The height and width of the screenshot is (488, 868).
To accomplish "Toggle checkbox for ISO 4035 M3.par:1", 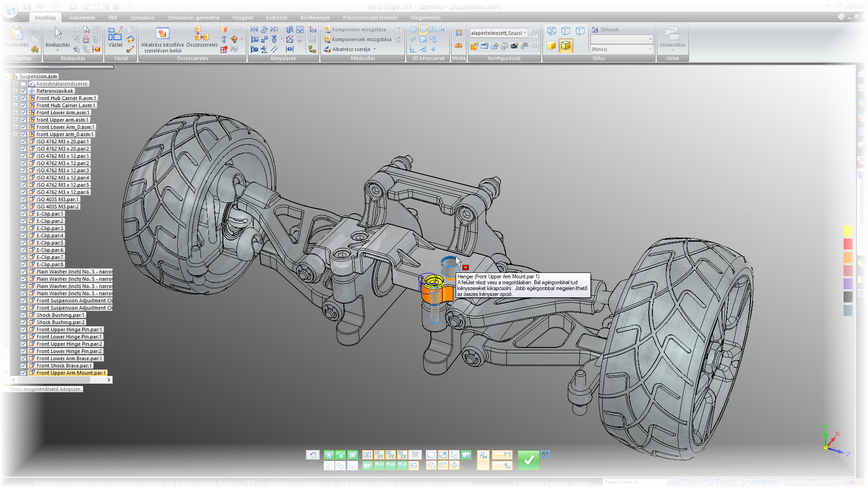I will click(x=23, y=199).
